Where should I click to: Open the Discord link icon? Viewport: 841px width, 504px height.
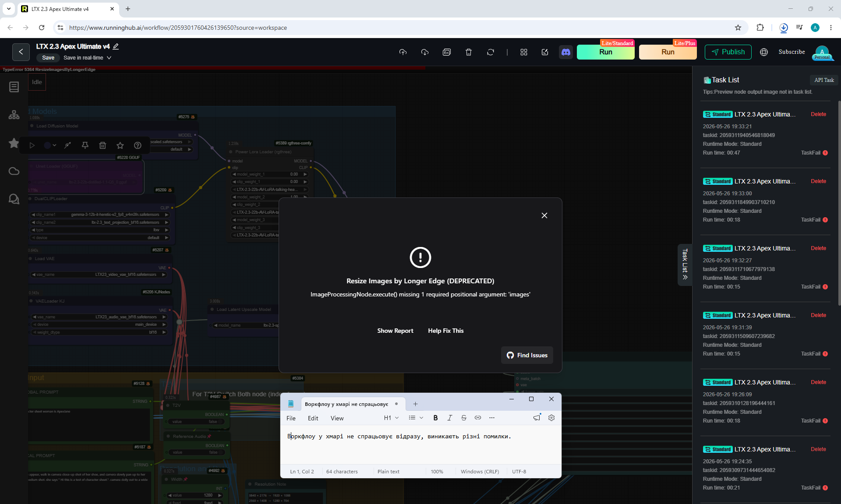(x=566, y=52)
